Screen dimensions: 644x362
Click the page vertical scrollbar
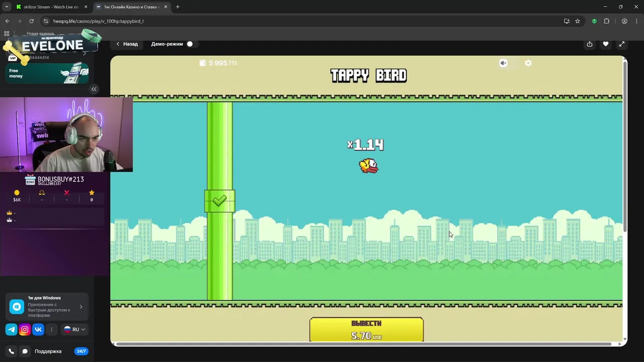tap(625, 146)
